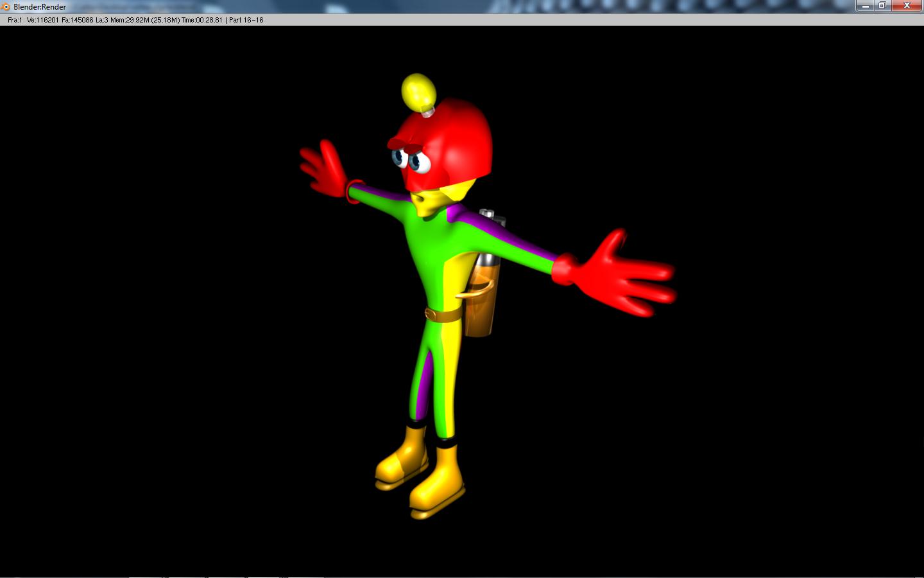The width and height of the screenshot is (924, 578).
Task: Click the Blender logo icon in title bar
Action: click(6, 7)
